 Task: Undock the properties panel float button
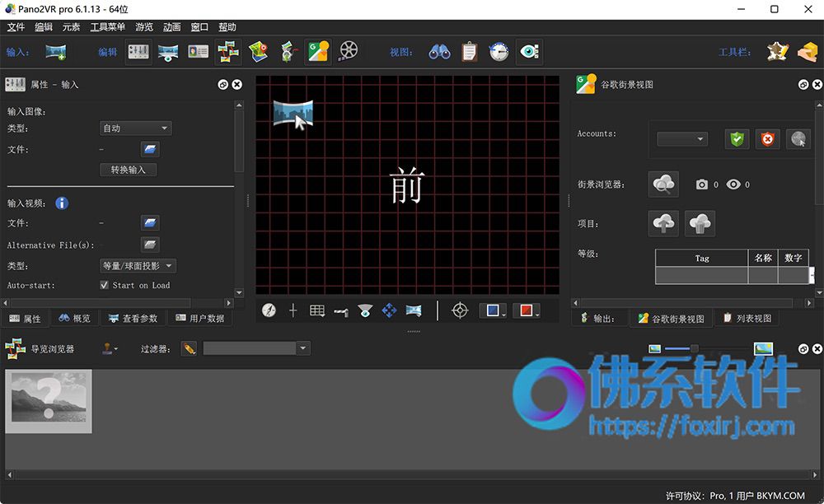pos(223,85)
